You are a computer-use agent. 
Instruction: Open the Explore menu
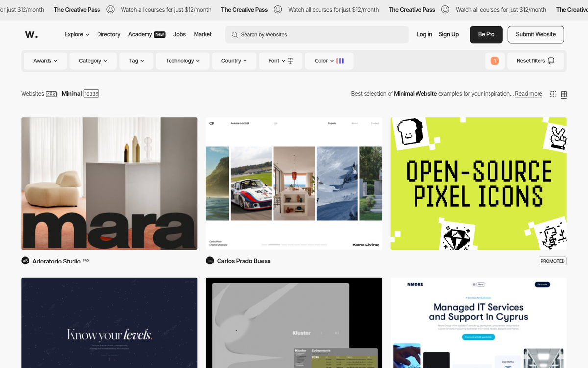point(76,34)
